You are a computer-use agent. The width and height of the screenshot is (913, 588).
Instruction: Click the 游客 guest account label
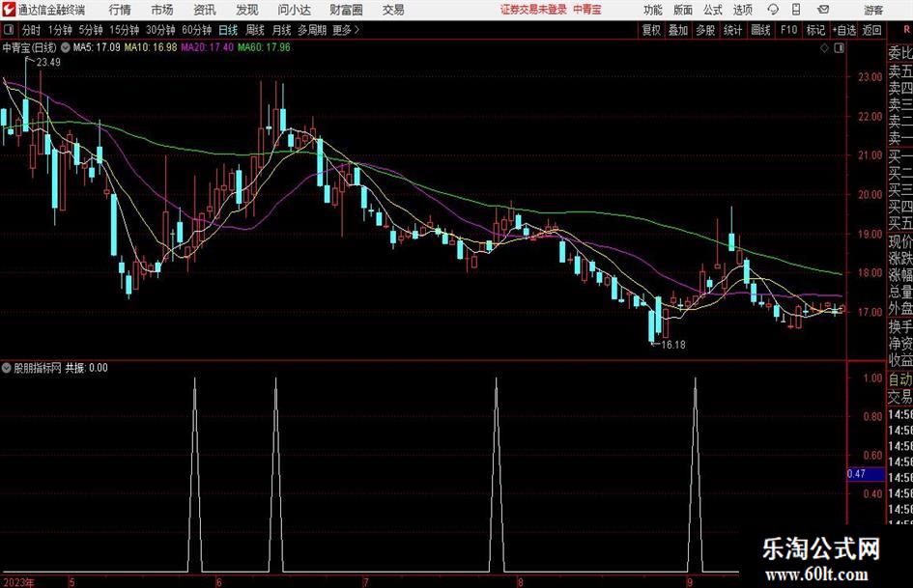872,10
